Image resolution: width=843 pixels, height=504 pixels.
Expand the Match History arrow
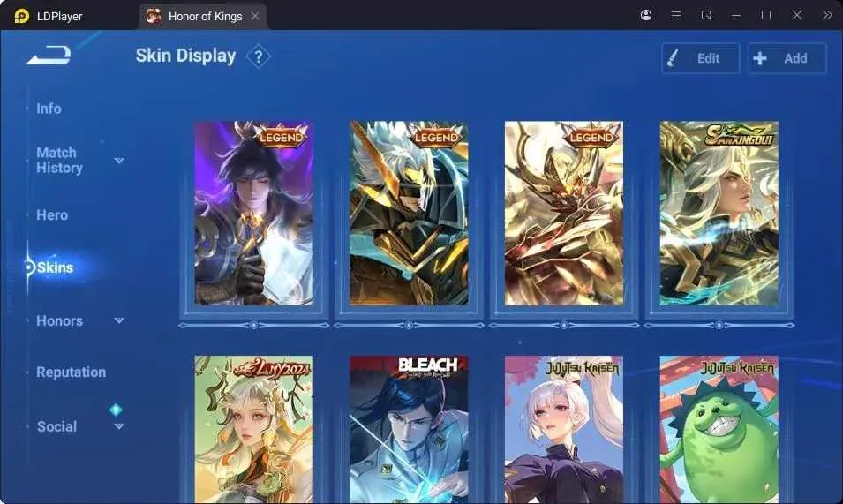[119, 161]
